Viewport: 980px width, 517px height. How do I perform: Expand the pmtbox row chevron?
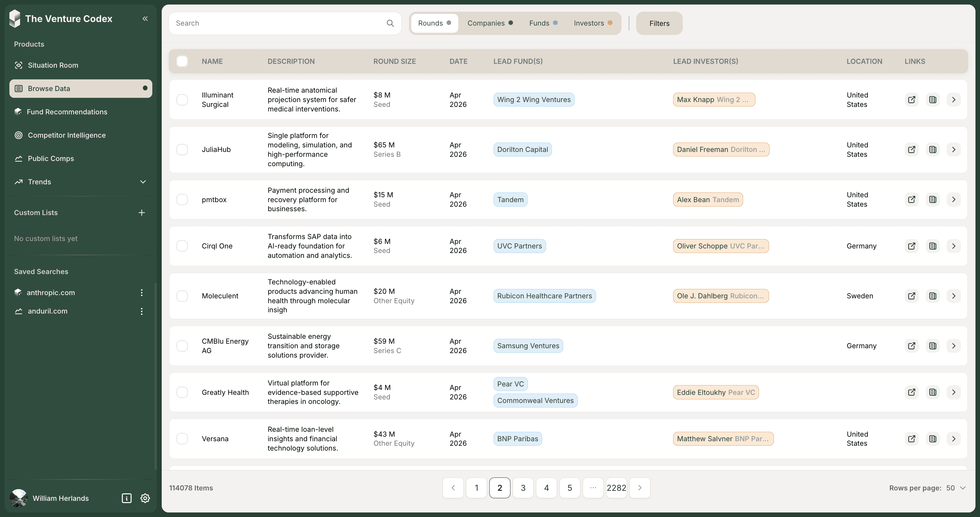pyautogui.click(x=953, y=200)
